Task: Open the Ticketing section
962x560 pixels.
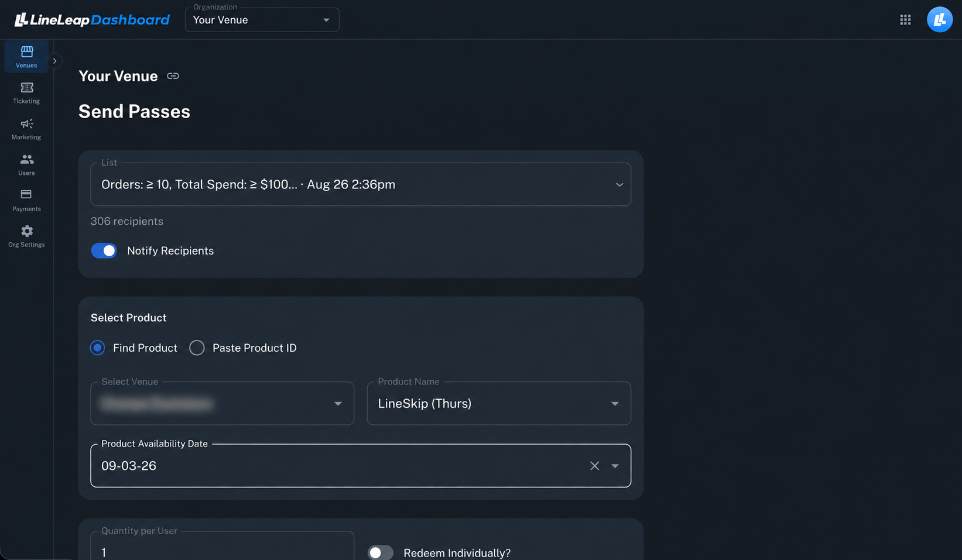Action: pyautogui.click(x=26, y=93)
